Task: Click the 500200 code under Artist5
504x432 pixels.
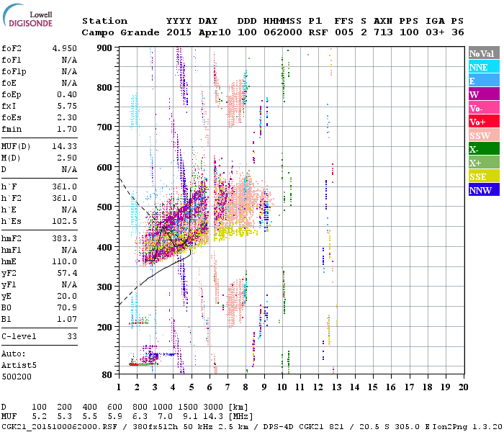Action: tap(17, 377)
